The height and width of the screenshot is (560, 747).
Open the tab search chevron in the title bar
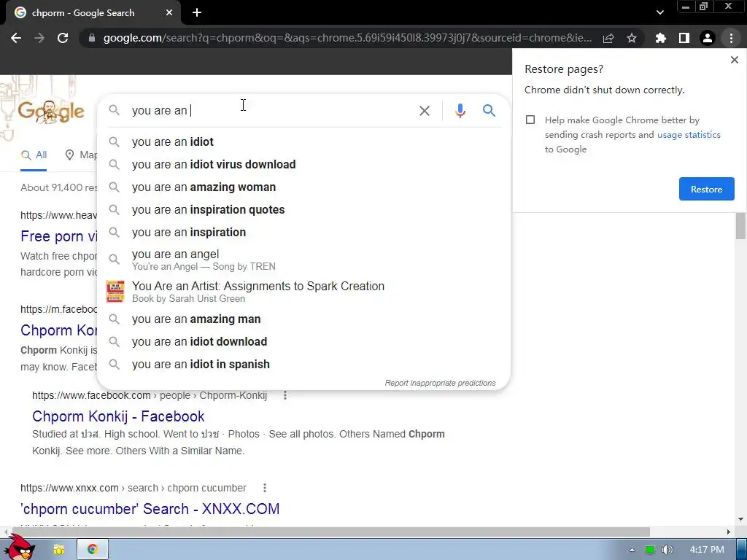pos(659,13)
